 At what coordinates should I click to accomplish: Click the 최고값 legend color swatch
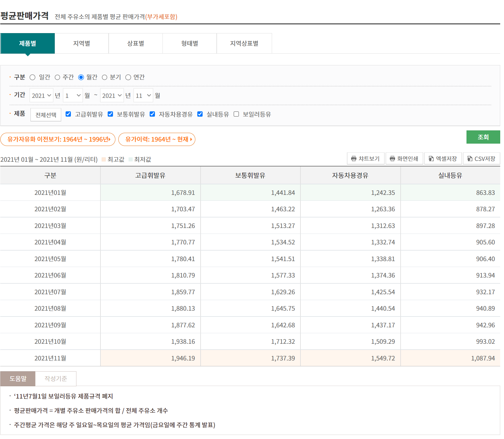(103, 159)
